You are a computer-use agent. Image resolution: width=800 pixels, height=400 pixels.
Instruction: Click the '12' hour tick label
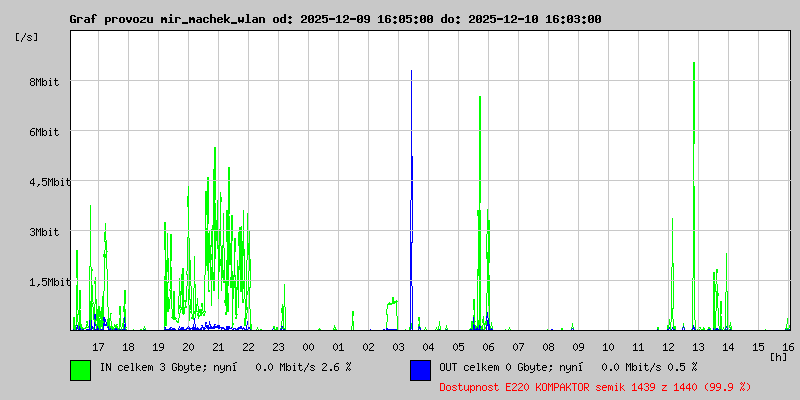668,347
